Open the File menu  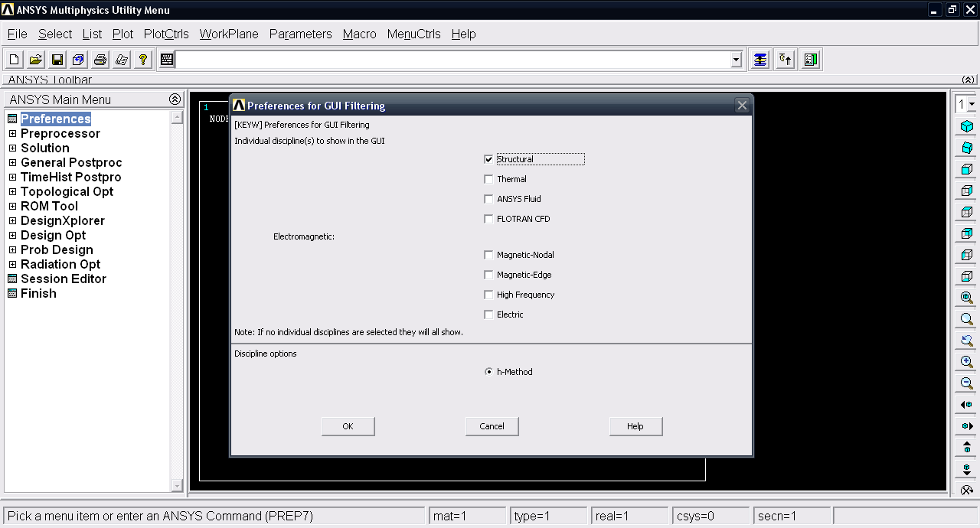pyautogui.click(x=18, y=34)
